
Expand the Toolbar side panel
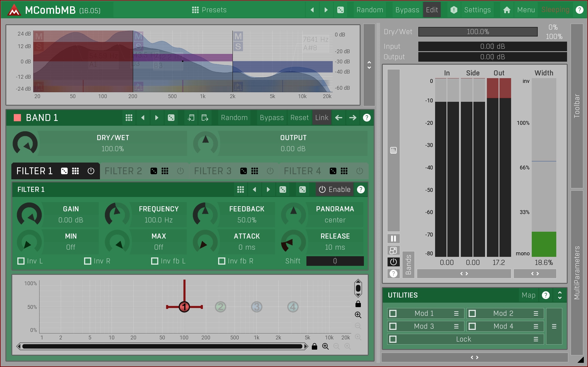577,106
